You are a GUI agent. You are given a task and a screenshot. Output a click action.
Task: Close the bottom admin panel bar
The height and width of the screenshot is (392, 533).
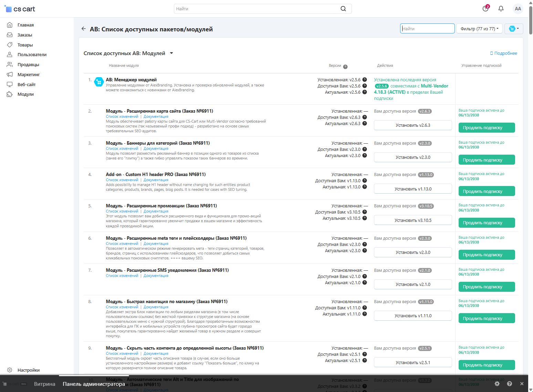pos(522,383)
